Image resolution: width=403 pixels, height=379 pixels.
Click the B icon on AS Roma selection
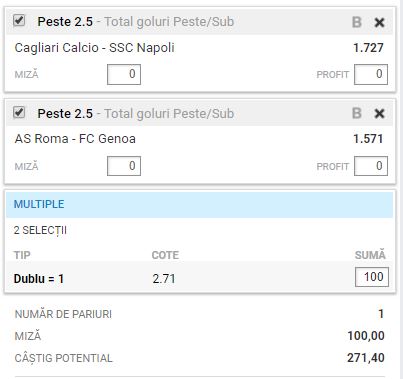(357, 114)
